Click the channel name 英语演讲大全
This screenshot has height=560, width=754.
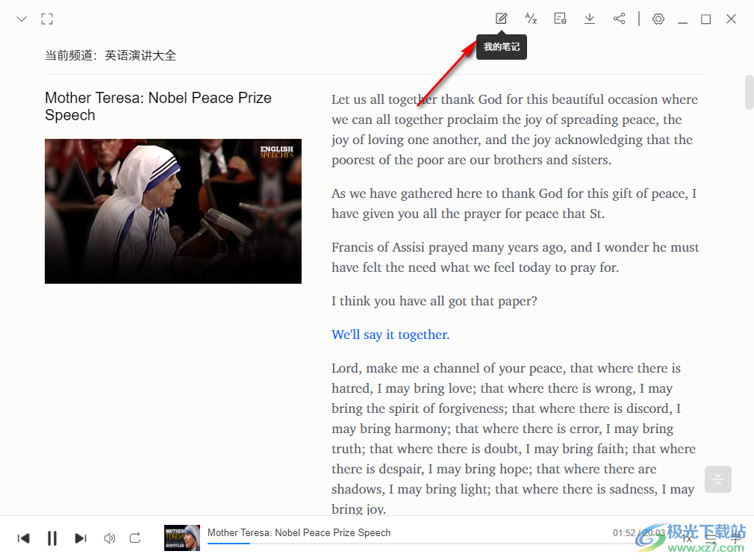pyautogui.click(x=140, y=55)
